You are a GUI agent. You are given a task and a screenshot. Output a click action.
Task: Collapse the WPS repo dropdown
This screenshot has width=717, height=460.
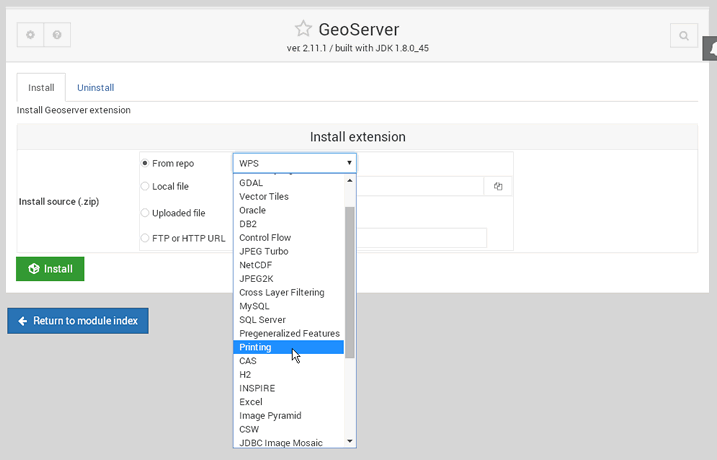click(294, 163)
